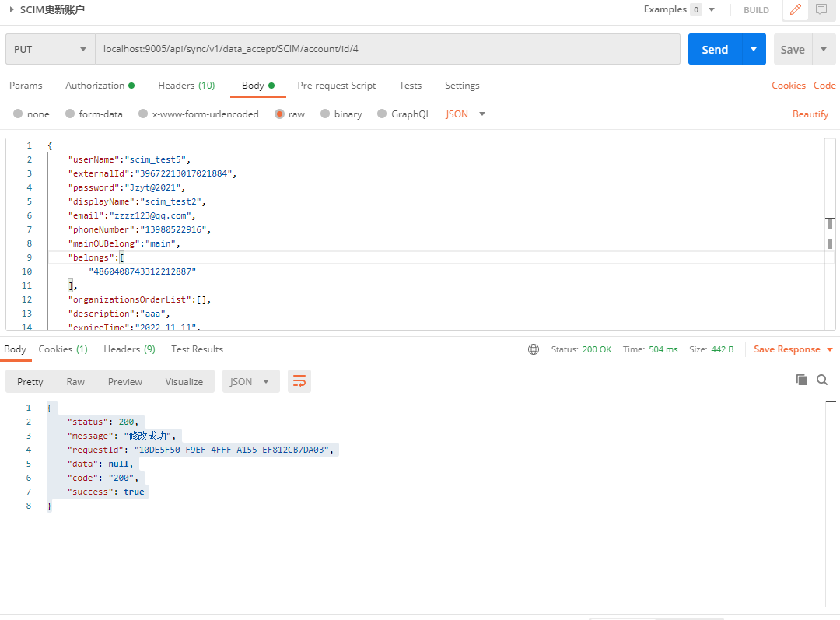Click the request URL input field
The image size is (840, 620).
pyautogui.click(x=387, y=49)
